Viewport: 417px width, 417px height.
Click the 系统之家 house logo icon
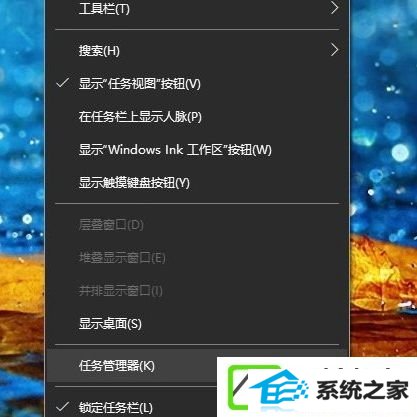coord(278,387)
